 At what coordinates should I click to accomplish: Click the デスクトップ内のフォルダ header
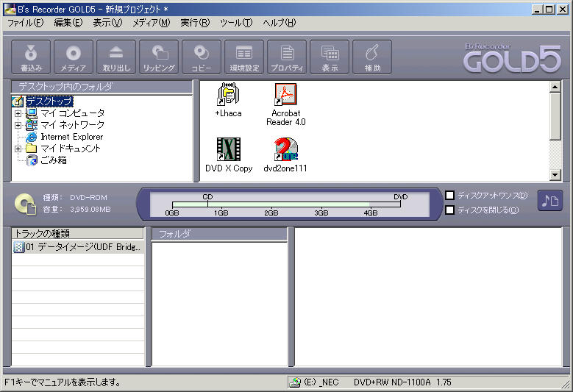[102, 87]
